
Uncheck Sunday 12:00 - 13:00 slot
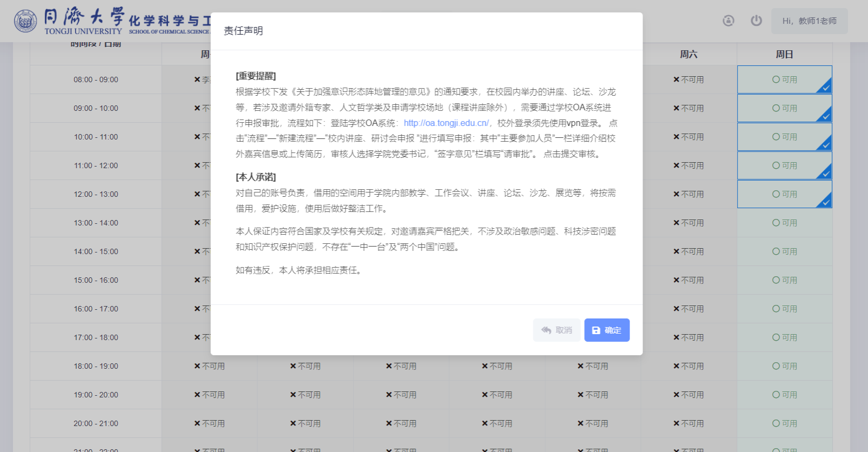[x=784, y=194]
